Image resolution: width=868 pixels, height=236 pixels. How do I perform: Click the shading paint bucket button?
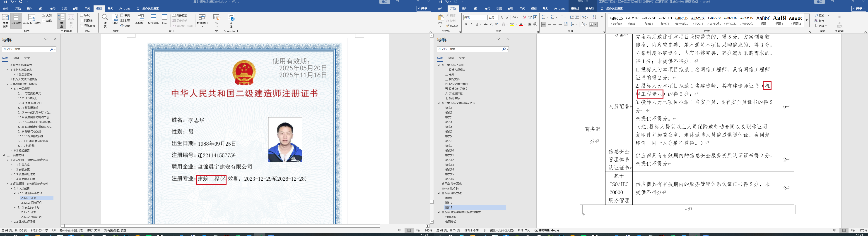point(583,24)
